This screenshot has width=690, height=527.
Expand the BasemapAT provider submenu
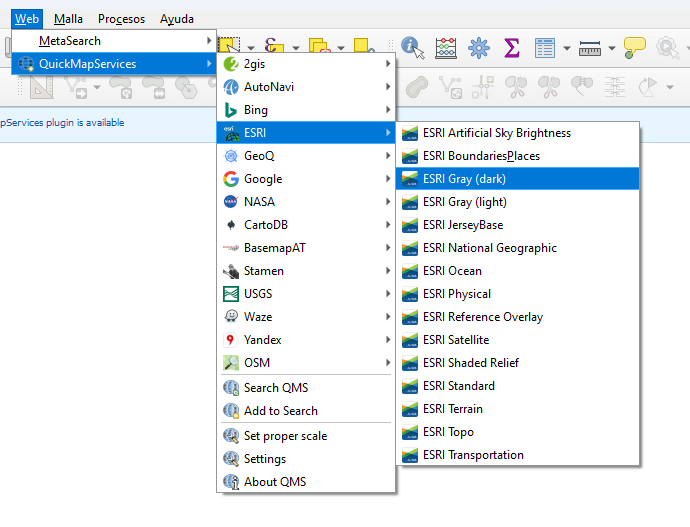tap(306, 248)
